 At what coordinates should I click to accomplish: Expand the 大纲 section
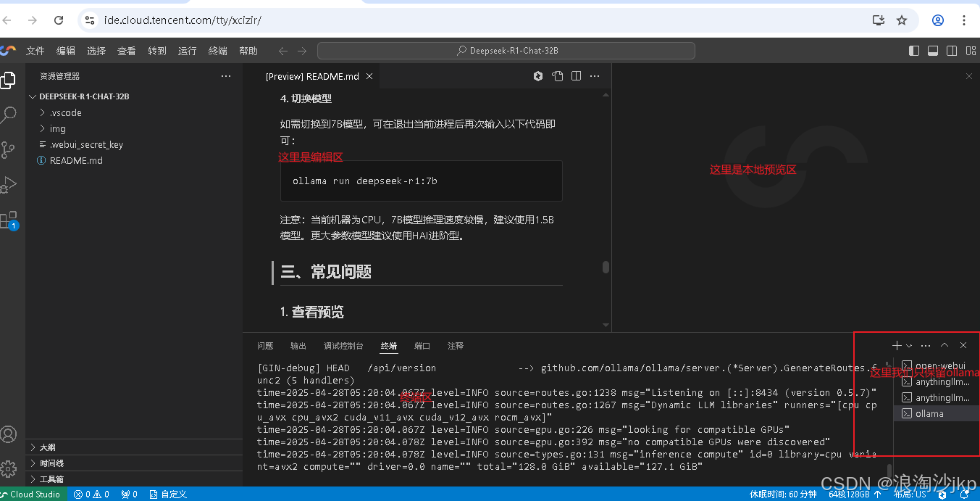pyautogui.click(x=134, y=447)
